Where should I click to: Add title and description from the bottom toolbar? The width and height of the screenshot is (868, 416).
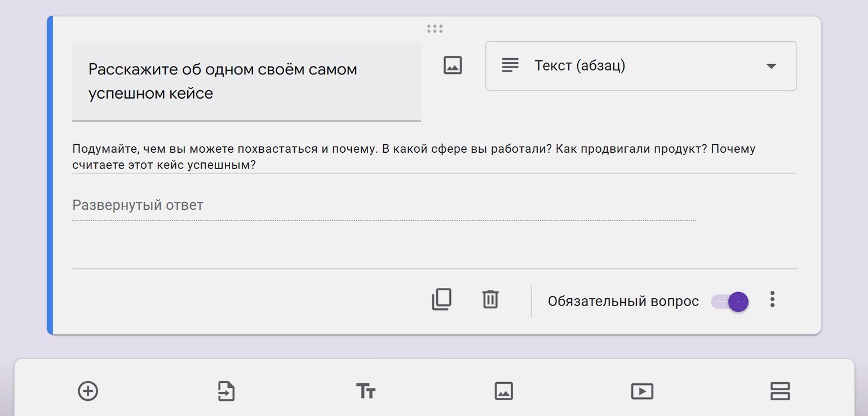366,391
